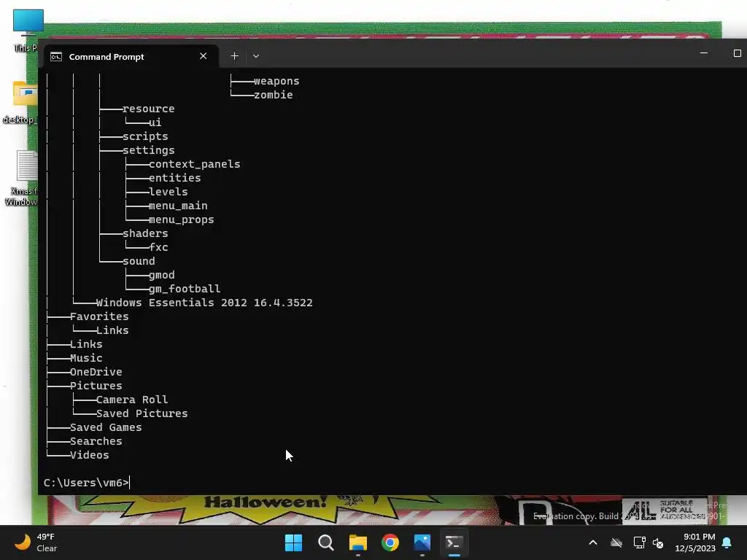Click the Terminal taskbar icon
The height and width of the screenshot is (560, 747).
point(454,542)
